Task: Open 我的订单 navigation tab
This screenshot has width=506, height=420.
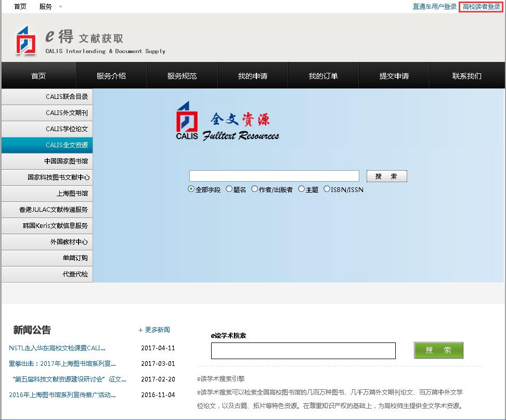Action: pos(323,75)
